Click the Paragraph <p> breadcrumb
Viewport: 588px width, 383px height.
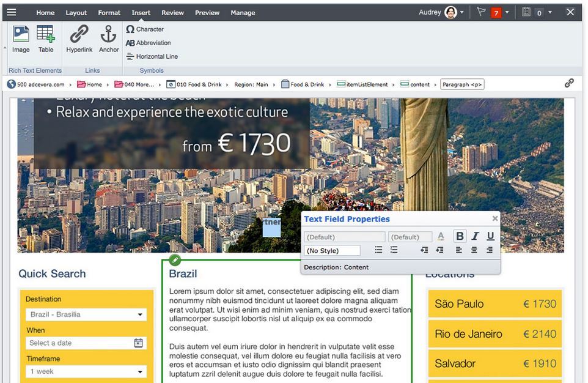pyautogui.click(x=462, y=84)
